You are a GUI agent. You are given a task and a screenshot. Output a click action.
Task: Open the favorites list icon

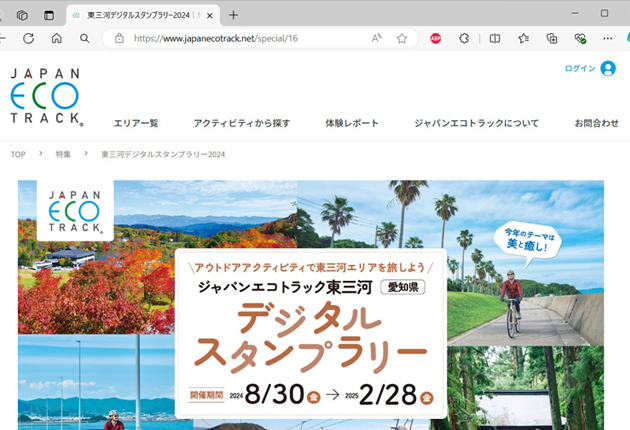coord(524,38)
